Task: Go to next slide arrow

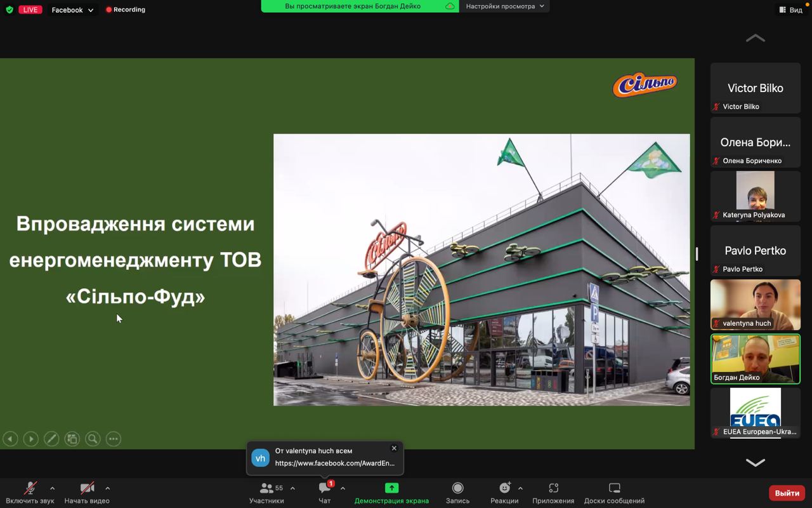Action: 30,439
